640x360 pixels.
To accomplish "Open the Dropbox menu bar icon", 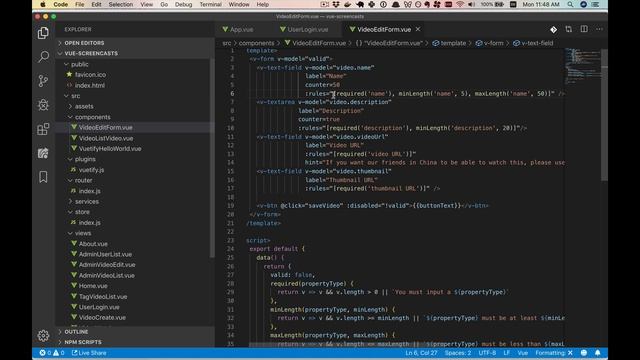I will coord(336,4).
